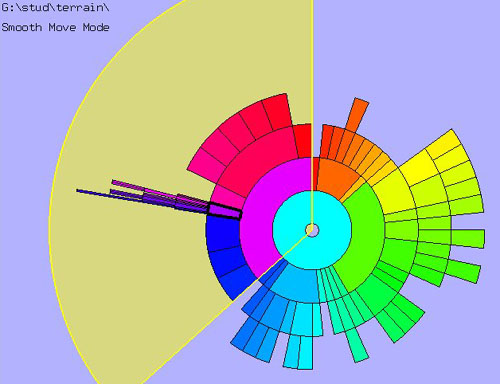Click the Smooth Move Mode status text
The image size is (500, 384).
pyautogui.click(x=55, y=27)
